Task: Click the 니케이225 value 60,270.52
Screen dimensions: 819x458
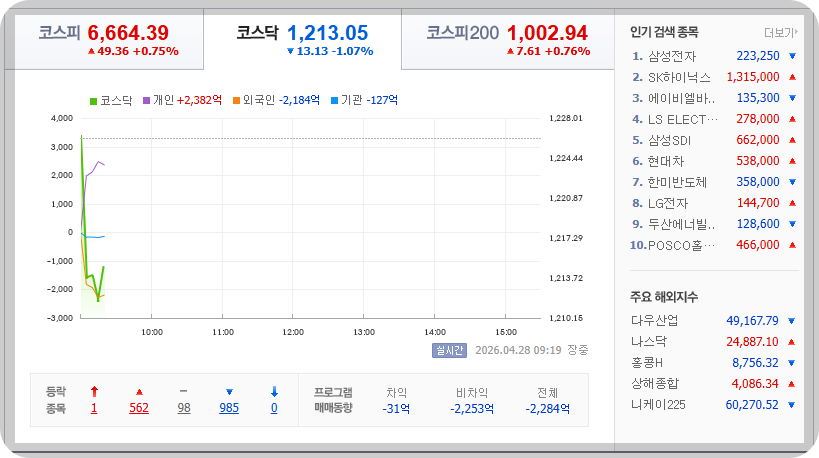Action: 752,405
